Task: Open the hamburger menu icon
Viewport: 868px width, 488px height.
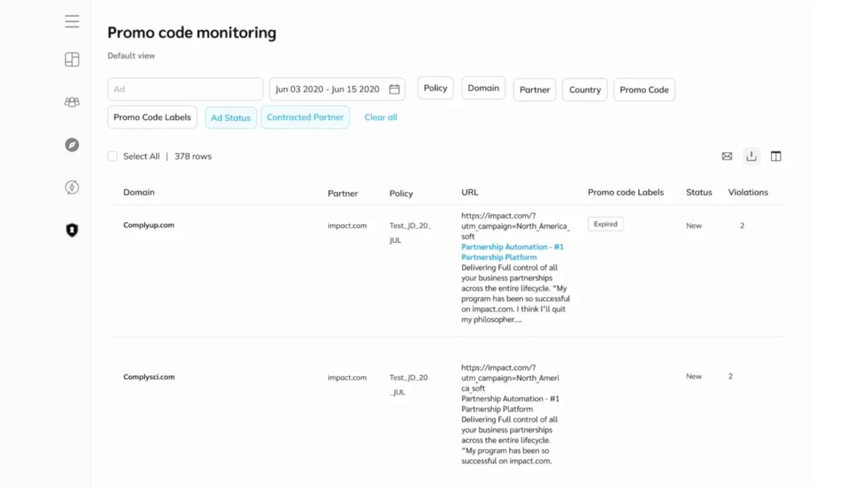Action: [x=72, y=21]
